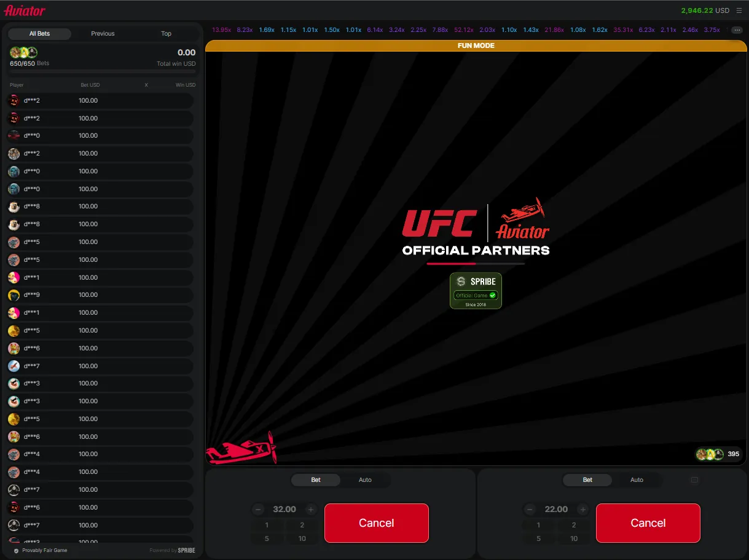The width and height of the screenshot is (749, 560).
Task: Open the 6.23x round result
Action: coord(647,30)
